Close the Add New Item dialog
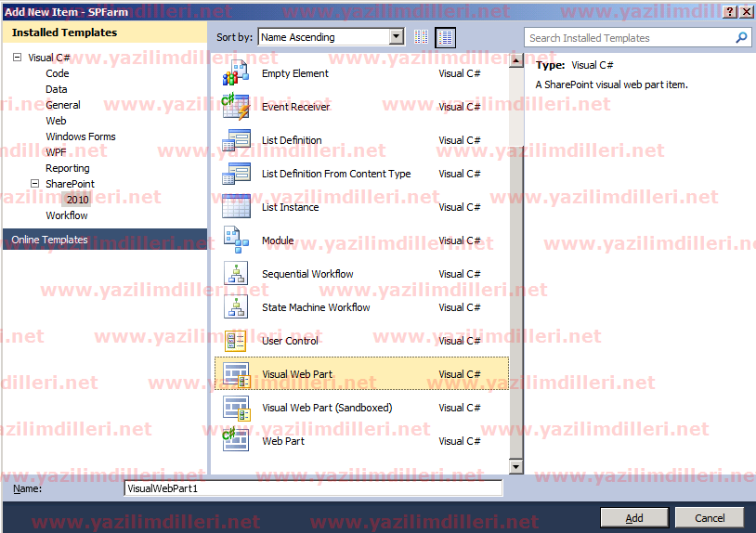 746,11
